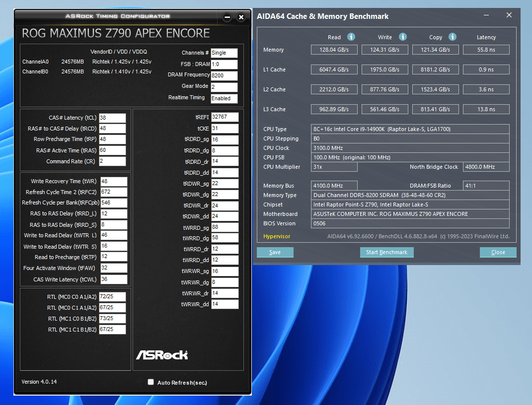Viewport: 532px width, 405px height.
Task: Select the CAS Write Latency (tCWL) field
Action: coord(114,279)
